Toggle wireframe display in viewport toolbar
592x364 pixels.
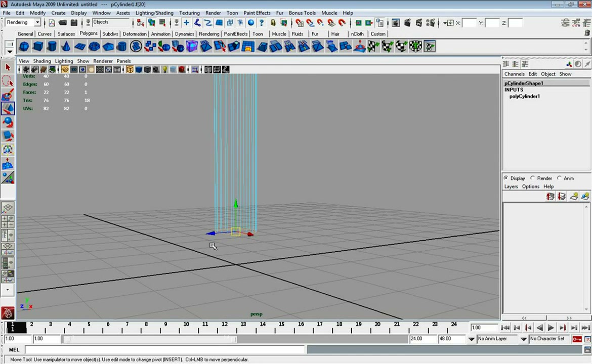(x=130, y=69)
